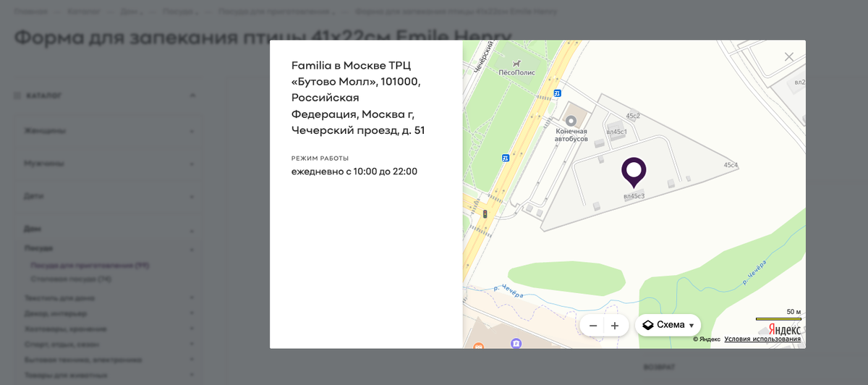
Task: Collapse the Каталог section in the background page
Action: [x=193, y=96]
